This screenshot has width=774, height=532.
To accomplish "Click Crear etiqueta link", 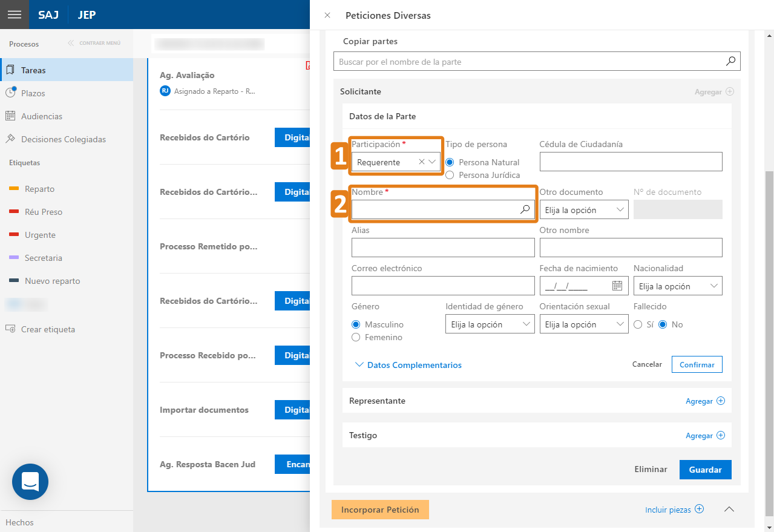I will [48, 329].
